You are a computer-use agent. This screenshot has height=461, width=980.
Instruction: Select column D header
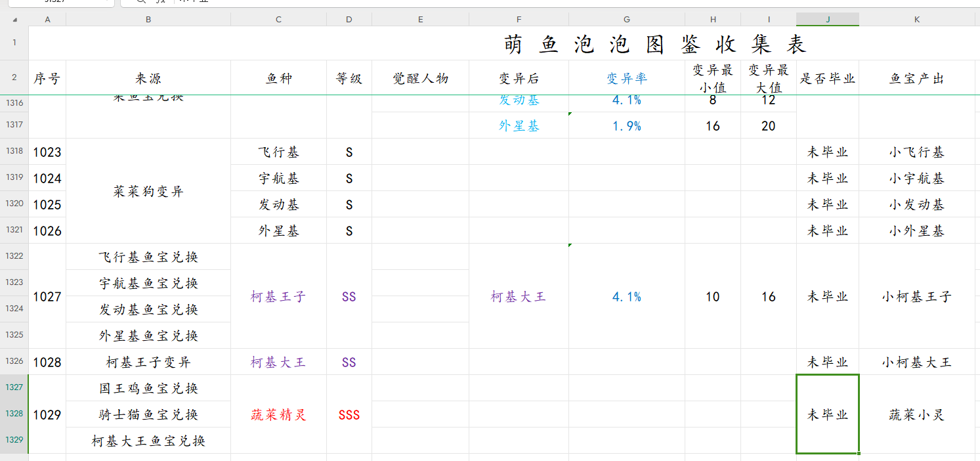349,20
